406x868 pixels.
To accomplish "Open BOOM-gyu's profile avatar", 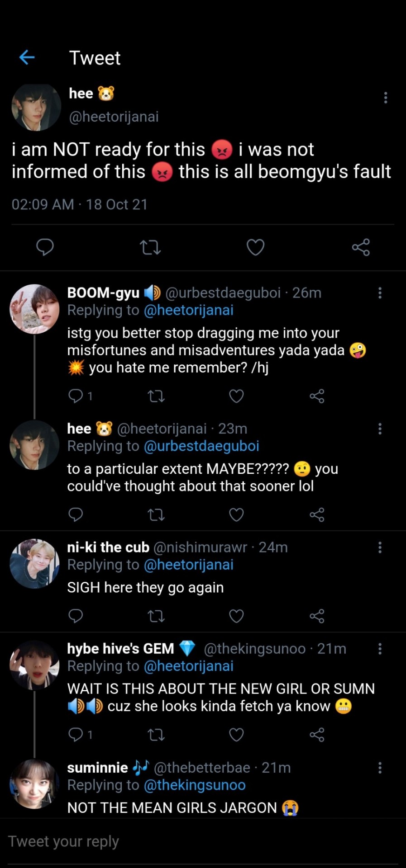I will [x=34, y=309].
